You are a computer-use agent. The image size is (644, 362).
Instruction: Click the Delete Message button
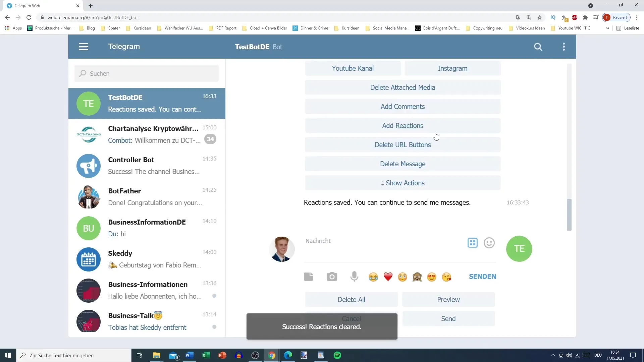coord(402,164)
